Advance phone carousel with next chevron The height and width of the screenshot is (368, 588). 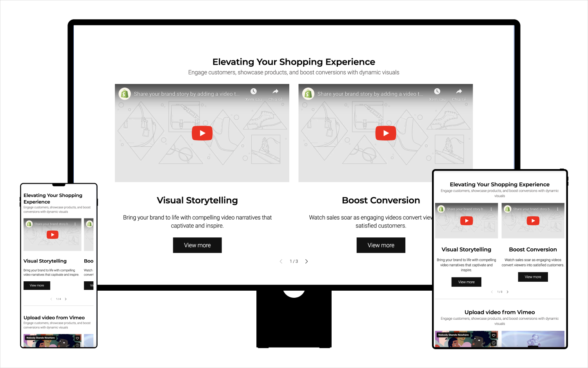tap(66, 299)
